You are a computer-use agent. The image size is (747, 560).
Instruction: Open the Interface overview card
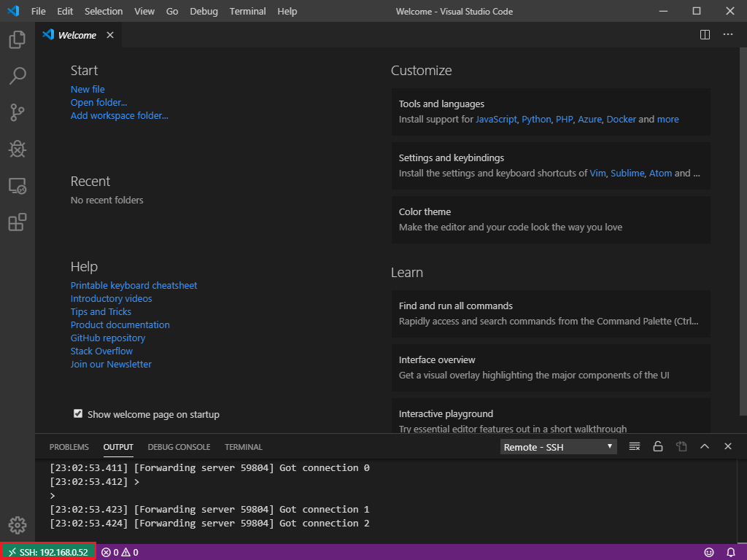coord(551,367)
